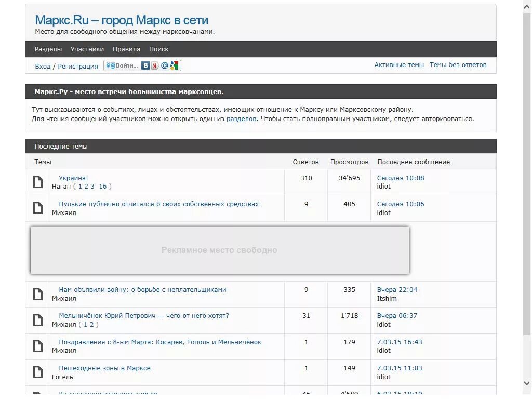This screenshot has height=399, width=532.
Task: Open the Украина! topic
Action: [x=73, y=178]
